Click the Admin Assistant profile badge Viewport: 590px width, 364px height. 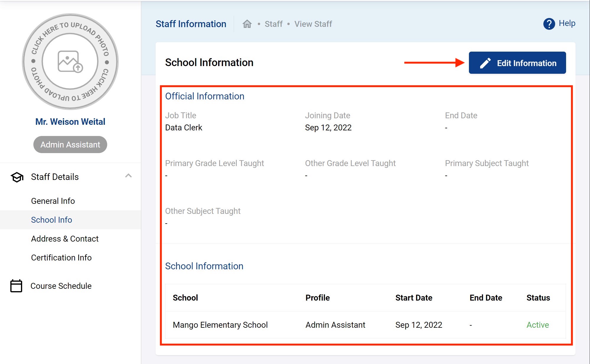pyautogui.click(x=70, y=145)
